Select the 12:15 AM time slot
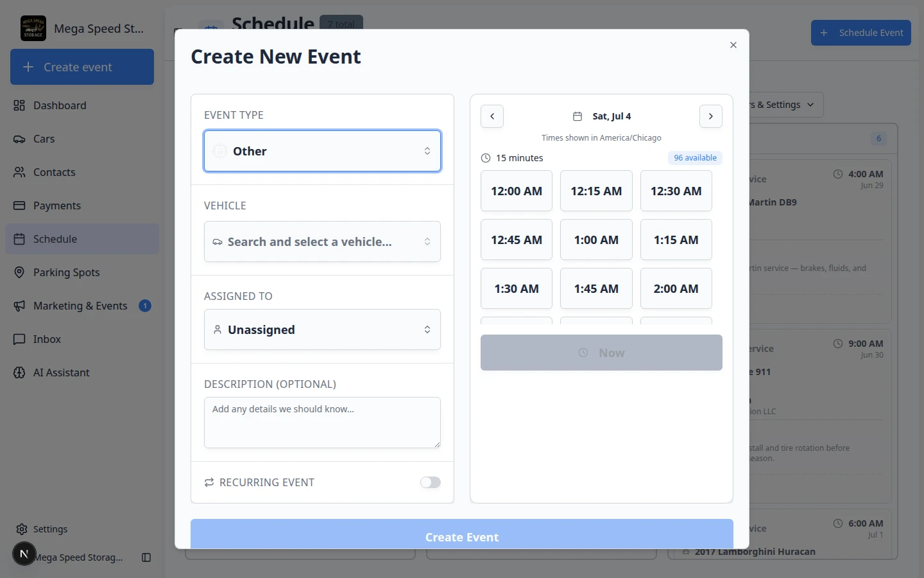 tap(596, 191)
